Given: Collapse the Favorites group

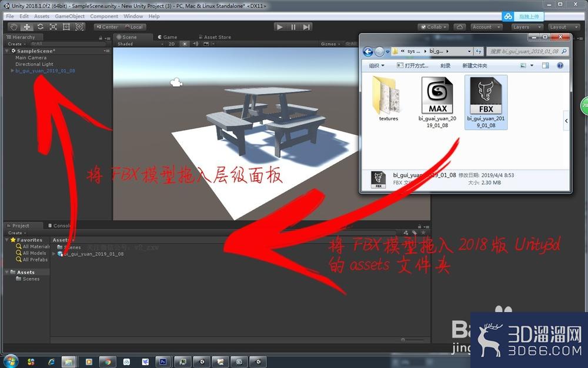Looking at the screenshot, I should [7, 240].
